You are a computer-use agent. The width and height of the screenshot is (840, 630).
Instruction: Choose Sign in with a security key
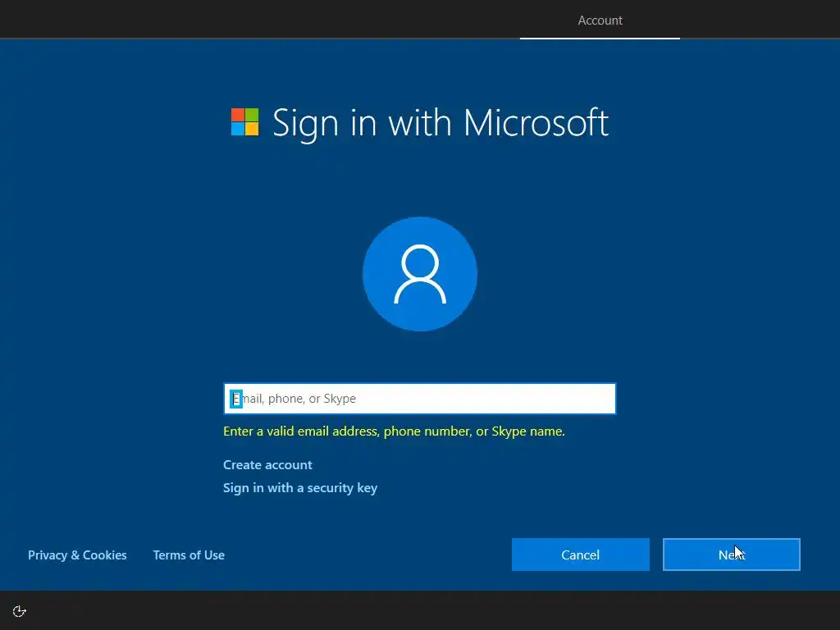(300, 488)
